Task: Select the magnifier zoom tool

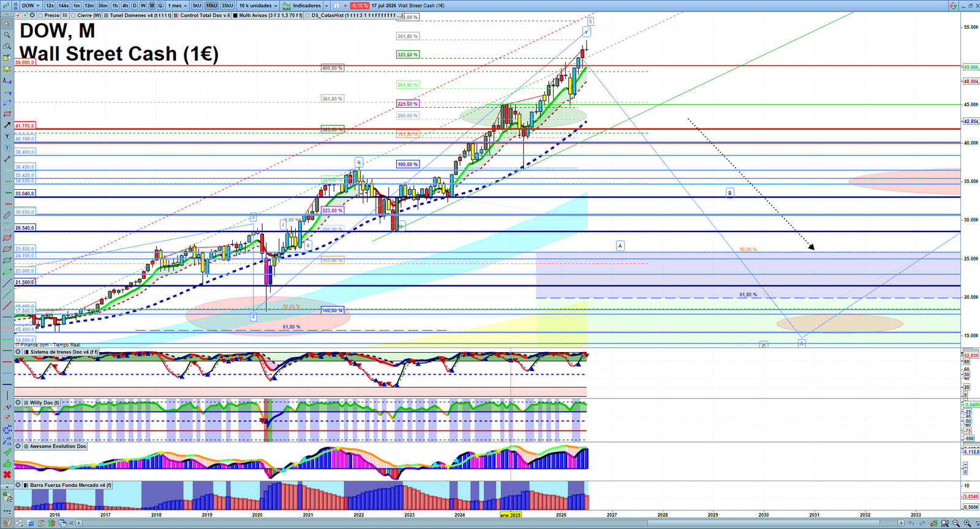Action: point(7,35)
